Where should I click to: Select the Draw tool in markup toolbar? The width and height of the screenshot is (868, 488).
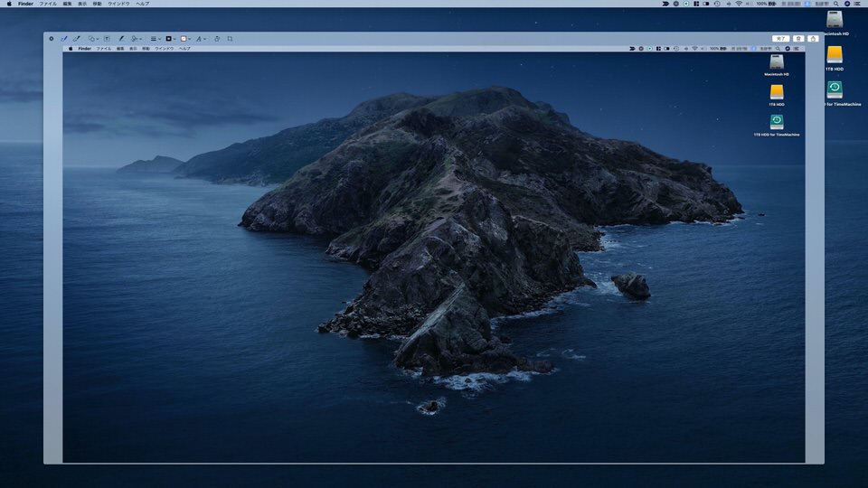(x=76, y=39)
